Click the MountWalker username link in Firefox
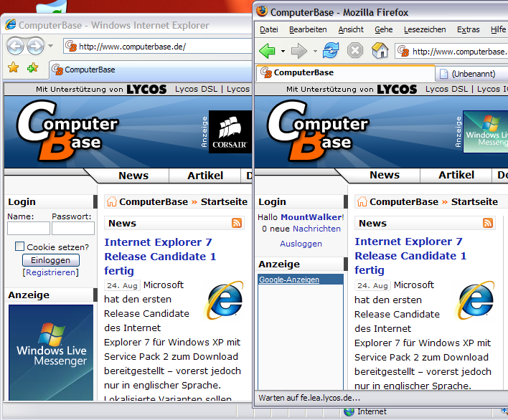 tap(311, 217)
